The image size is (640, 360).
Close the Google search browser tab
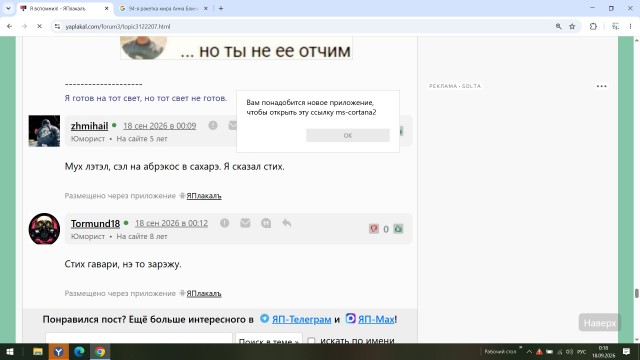(x=205, y=9)
